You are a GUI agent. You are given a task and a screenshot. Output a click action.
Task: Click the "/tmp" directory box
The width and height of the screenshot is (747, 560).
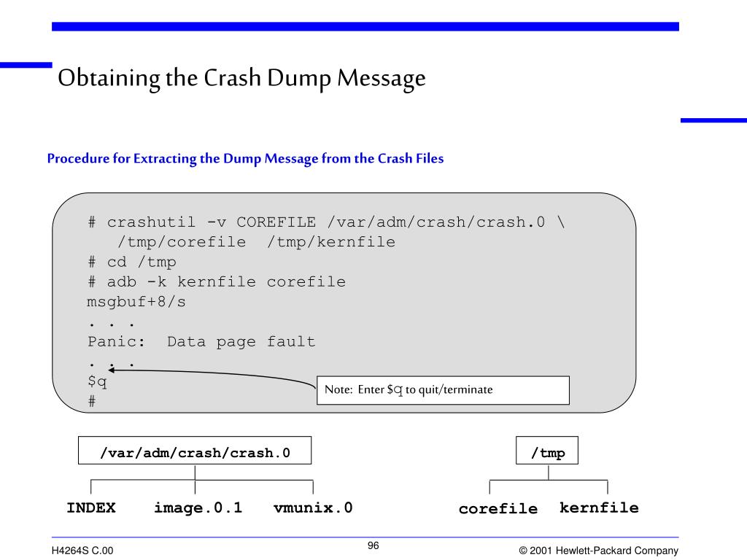pyautogui.click(x=547, y=451)
